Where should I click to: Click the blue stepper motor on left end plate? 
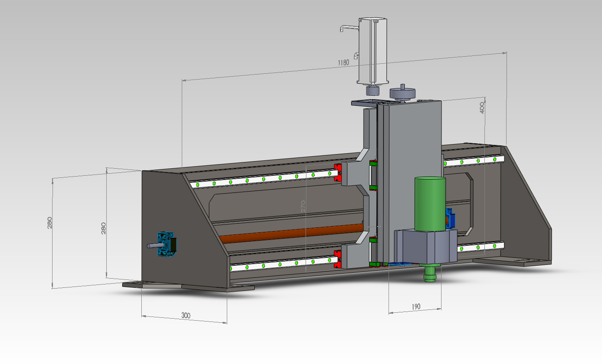pyautogui.click(x=168, y=244)
